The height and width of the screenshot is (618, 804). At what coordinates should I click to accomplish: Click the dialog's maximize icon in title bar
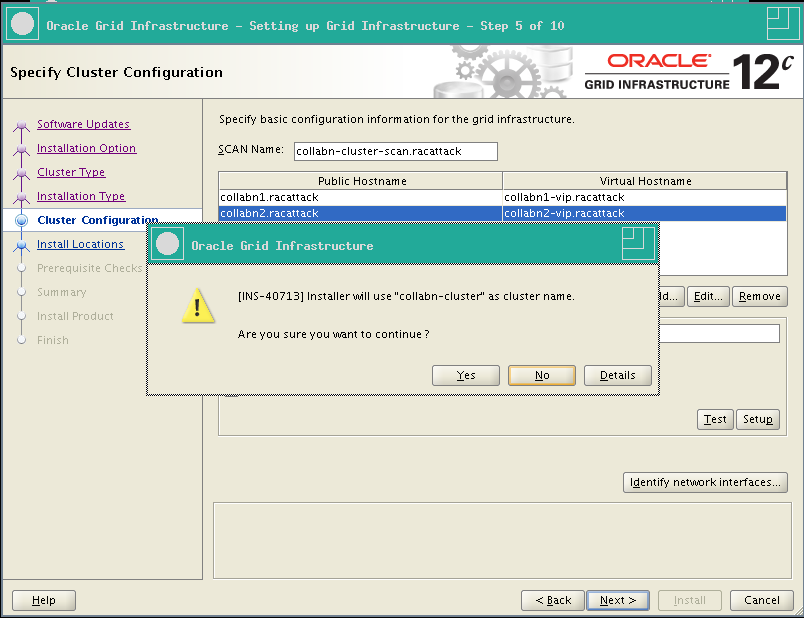pyautogui.click(x=638, y=244)
